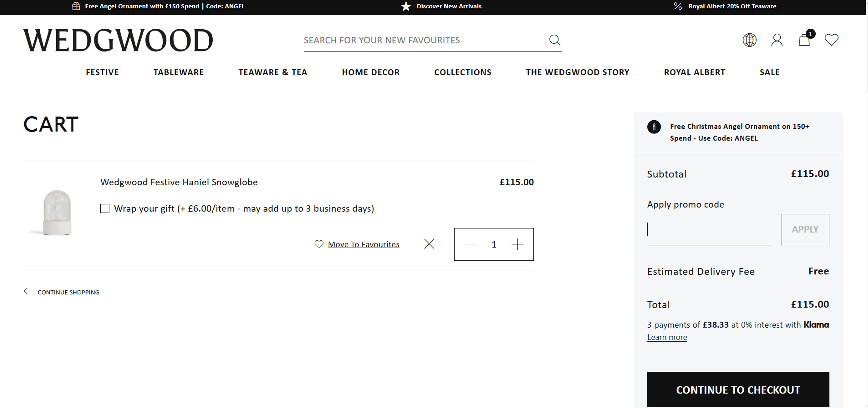Open the account profile icon
Viewport: 868px width, 408px height.
[x=777, y=40]
